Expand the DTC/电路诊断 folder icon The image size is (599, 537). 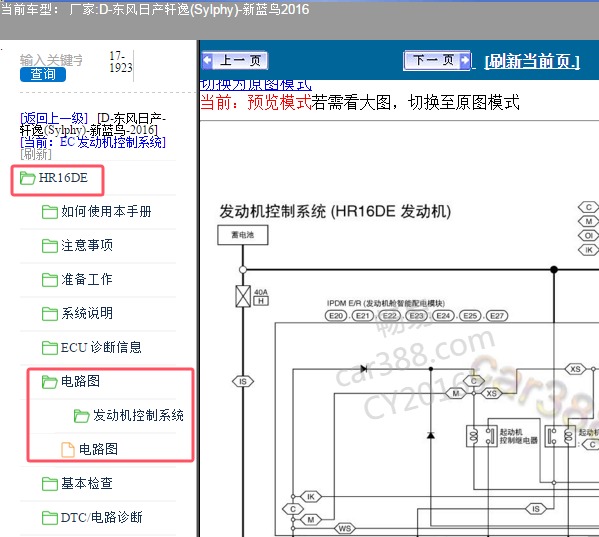[x=50, y=518]
